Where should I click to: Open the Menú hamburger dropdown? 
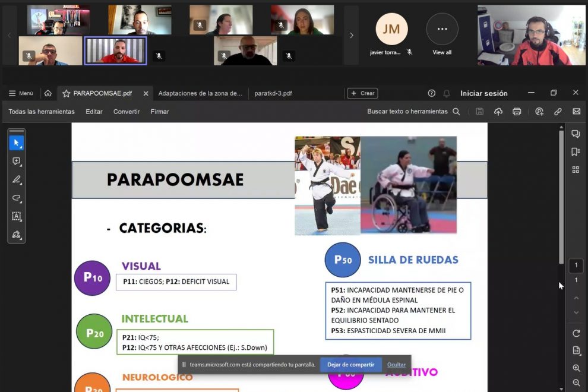click(21, 93)
